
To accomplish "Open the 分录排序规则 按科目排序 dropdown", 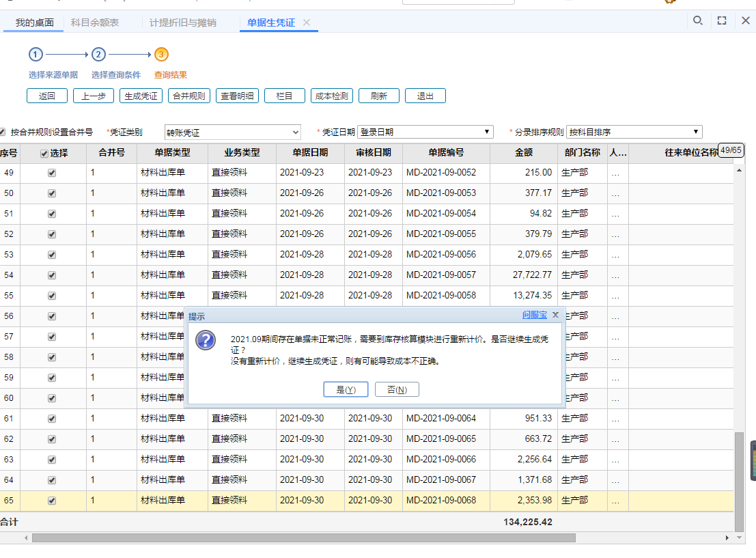I will coord(634,132).
